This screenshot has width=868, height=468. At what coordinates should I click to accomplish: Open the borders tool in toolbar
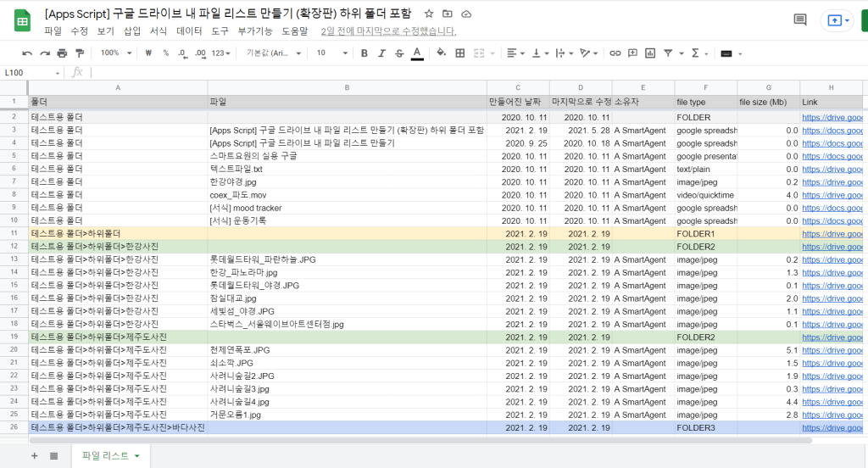point(460,53)
